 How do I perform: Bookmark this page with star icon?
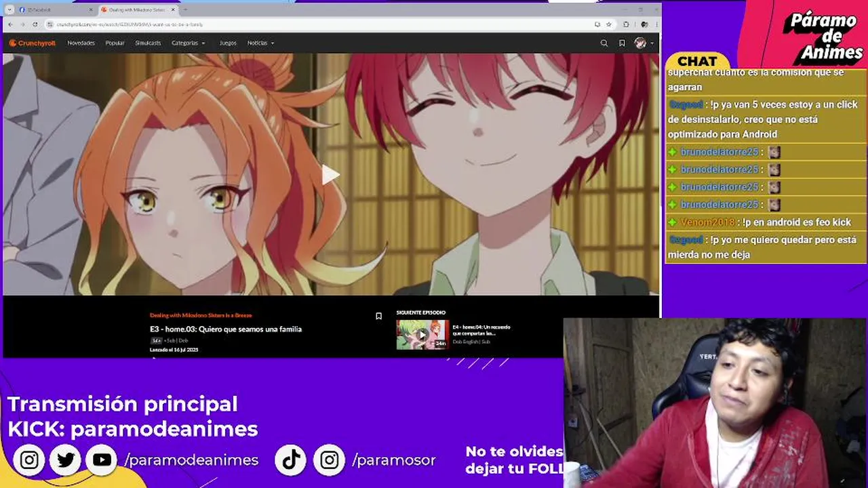(x=608, y=24)
